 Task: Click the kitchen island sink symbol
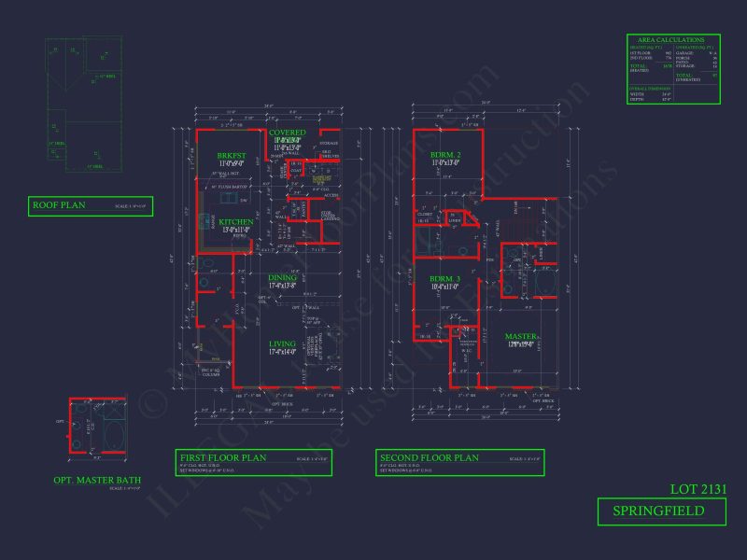click(229, 199)
